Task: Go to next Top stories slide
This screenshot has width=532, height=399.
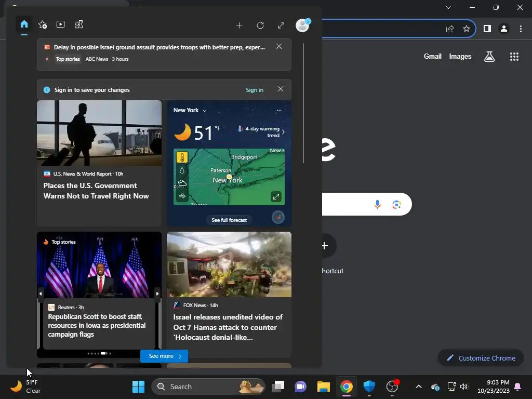Action: click(157, 294)
